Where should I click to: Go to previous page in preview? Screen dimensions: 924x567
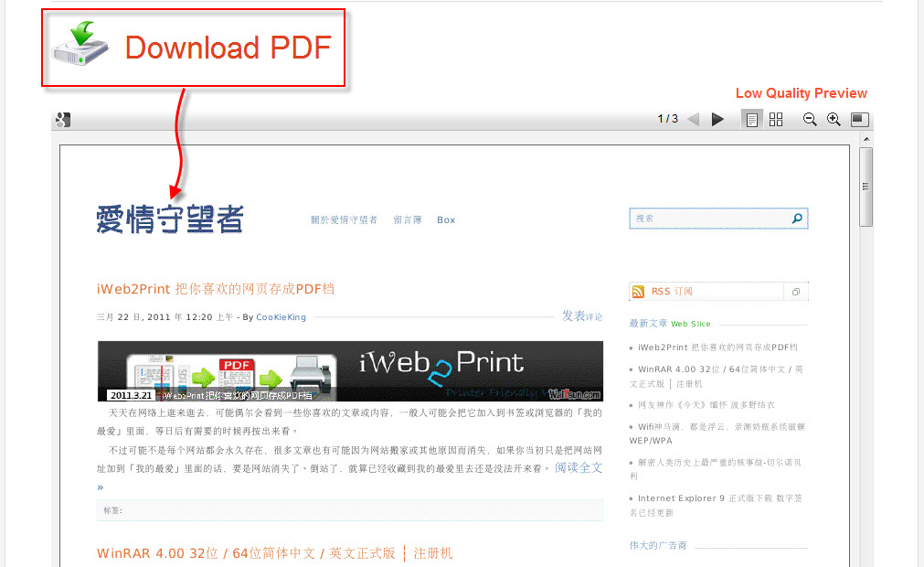693,120
